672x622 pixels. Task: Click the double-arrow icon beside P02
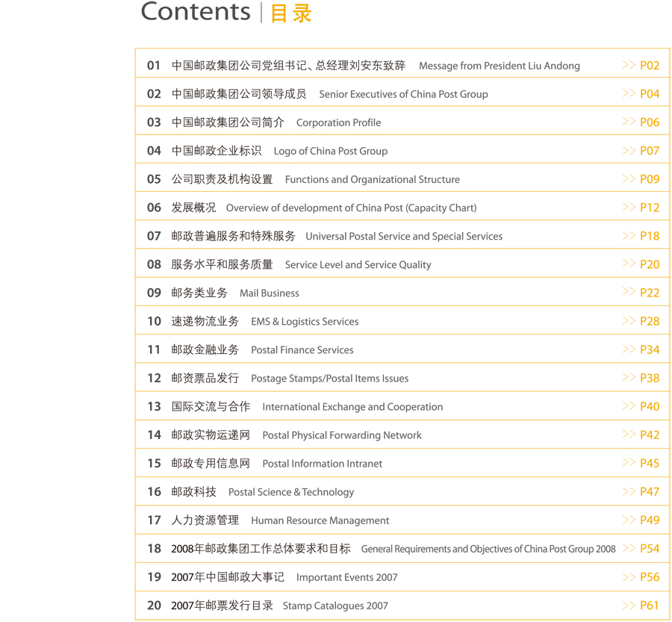pos(629,65)
